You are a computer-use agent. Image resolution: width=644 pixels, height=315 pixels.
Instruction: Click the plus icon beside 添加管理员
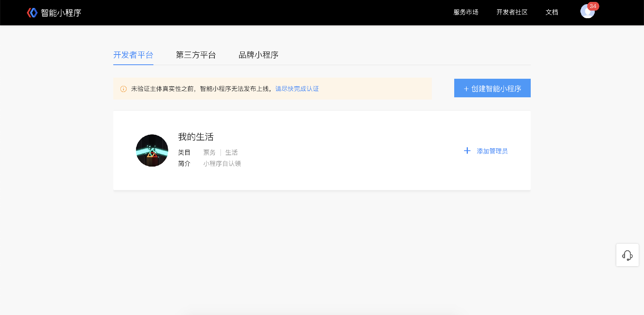click(467, 151)
